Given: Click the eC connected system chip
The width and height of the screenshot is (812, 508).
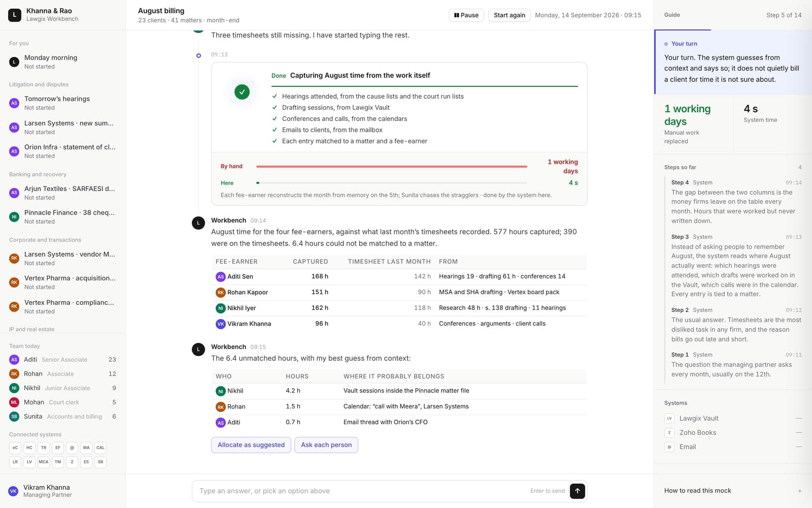Looking at the screenshot, I should (x=15, y=448).
